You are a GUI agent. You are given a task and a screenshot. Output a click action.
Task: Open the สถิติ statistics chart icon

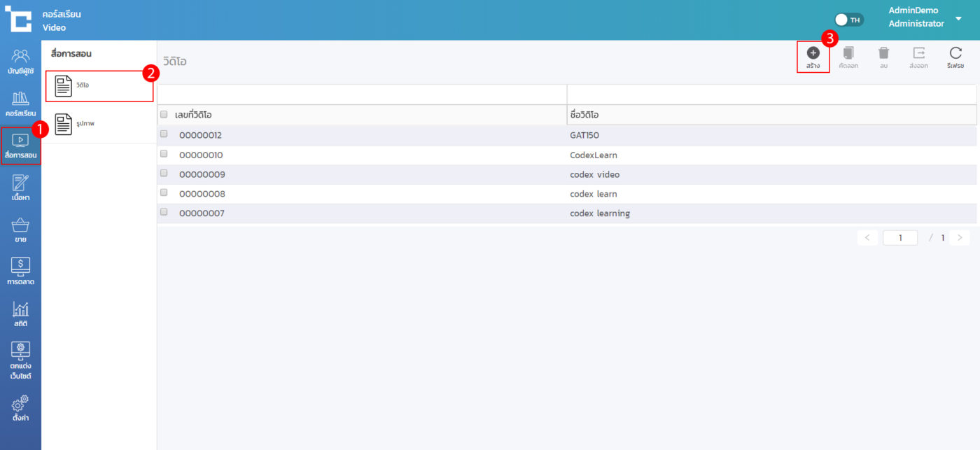20,314
